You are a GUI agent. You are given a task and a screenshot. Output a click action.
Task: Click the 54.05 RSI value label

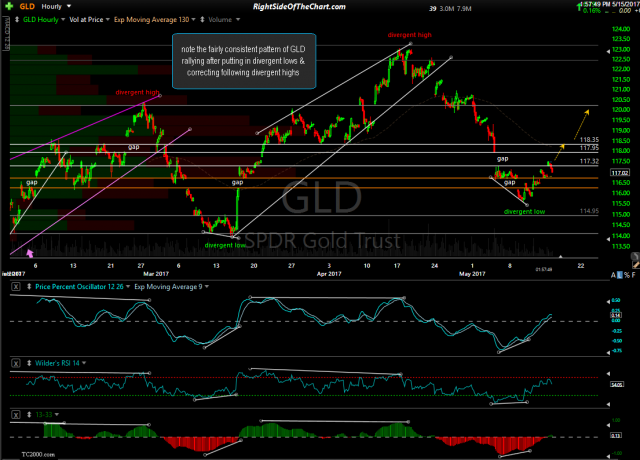tap(617, 384)
